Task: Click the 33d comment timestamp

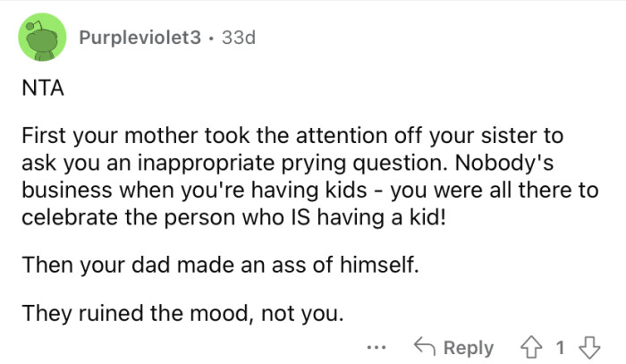Action: 240,39
